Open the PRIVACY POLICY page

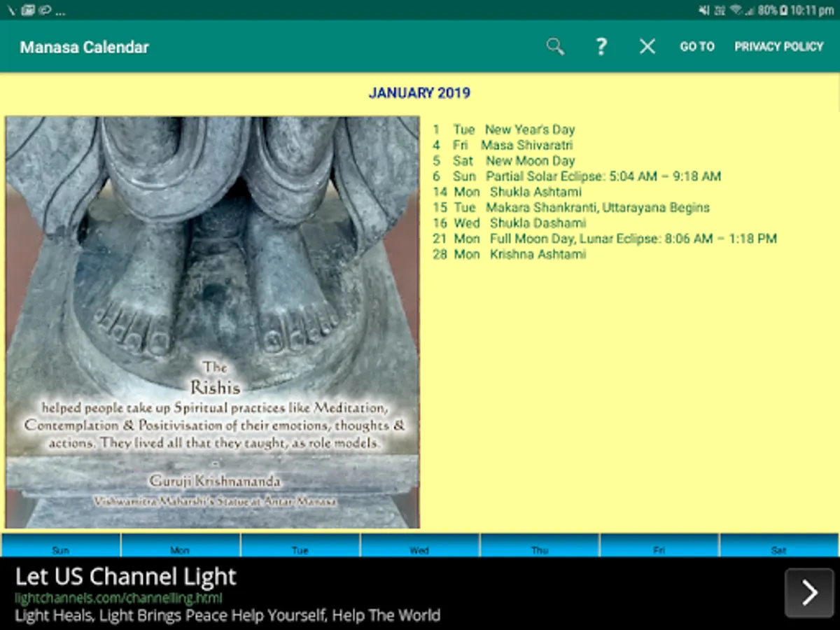[x=779, y=47]
